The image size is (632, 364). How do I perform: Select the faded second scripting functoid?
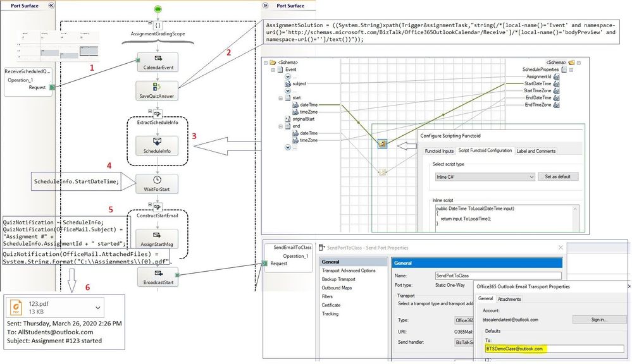click(382, 172)
